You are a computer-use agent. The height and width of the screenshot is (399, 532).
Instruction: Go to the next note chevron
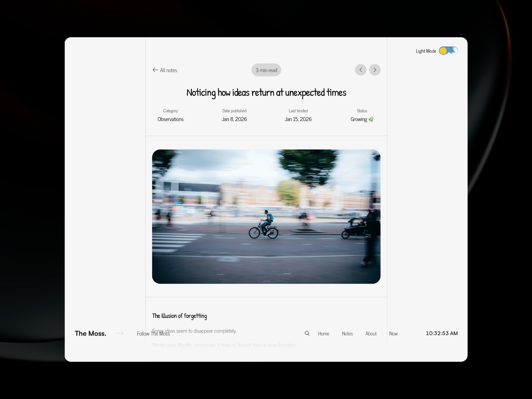click(375, 70)
